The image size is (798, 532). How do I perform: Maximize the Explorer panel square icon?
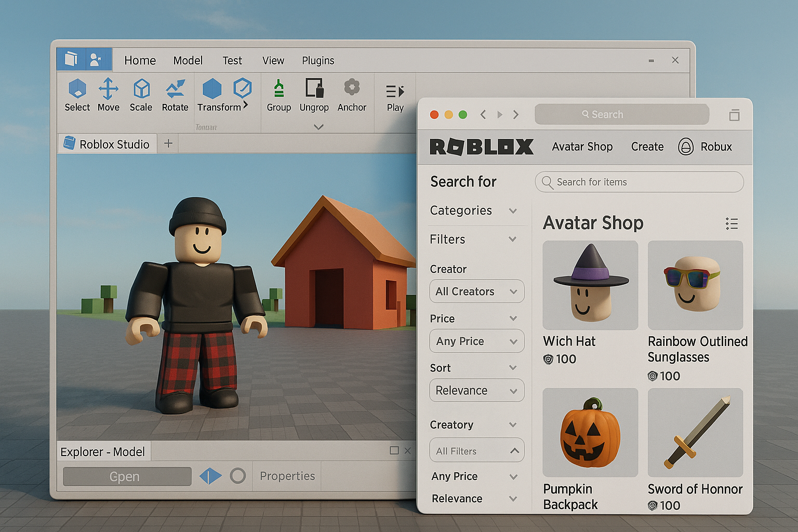pyautogui.click(x=394, y=450)
